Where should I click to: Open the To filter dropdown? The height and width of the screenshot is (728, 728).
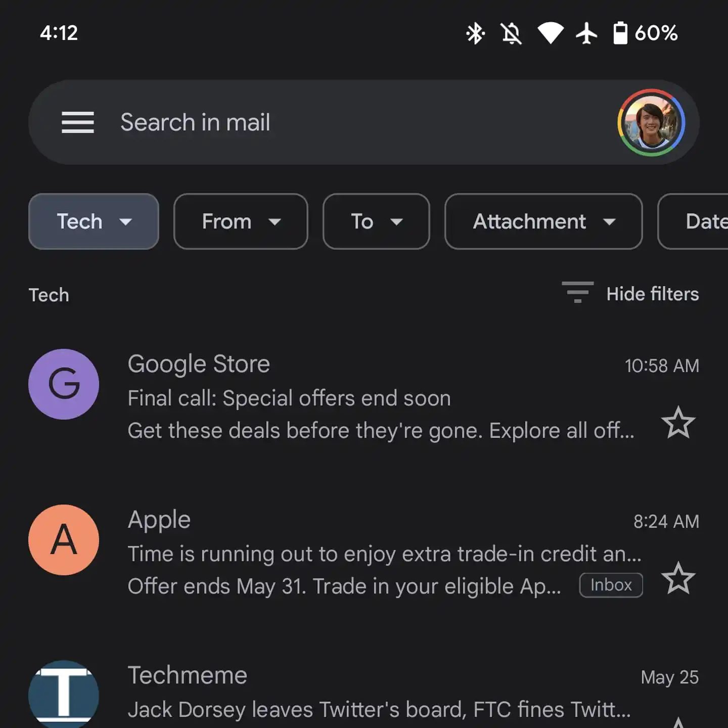tap(376, 221)
